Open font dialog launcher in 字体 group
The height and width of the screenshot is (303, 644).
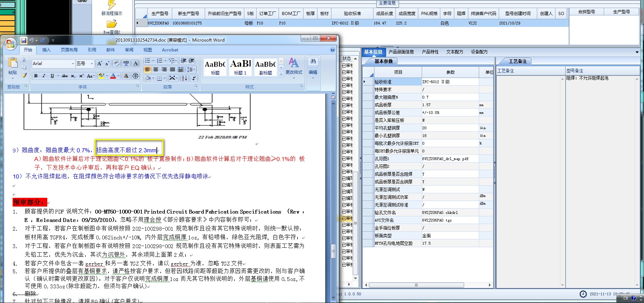[138, 86]
